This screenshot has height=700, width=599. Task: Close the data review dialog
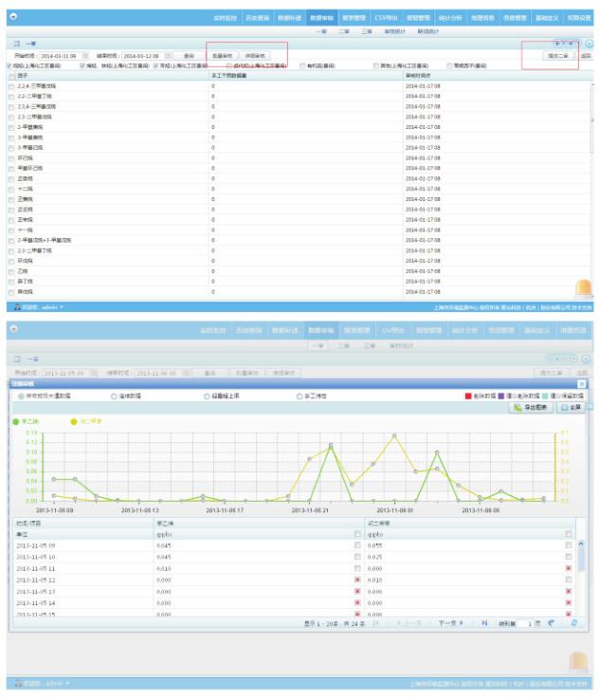click(x=582, y=384)
